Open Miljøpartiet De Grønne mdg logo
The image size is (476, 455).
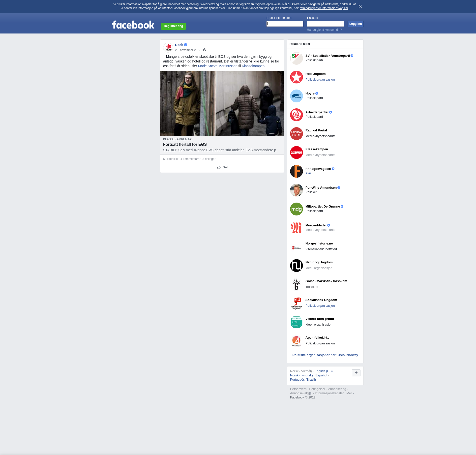(x=297, y=209)
